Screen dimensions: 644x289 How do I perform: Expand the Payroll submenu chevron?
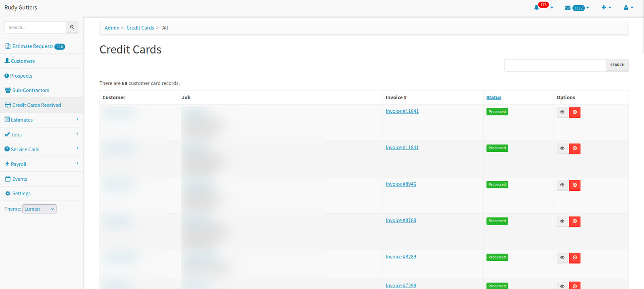point(77,163)
